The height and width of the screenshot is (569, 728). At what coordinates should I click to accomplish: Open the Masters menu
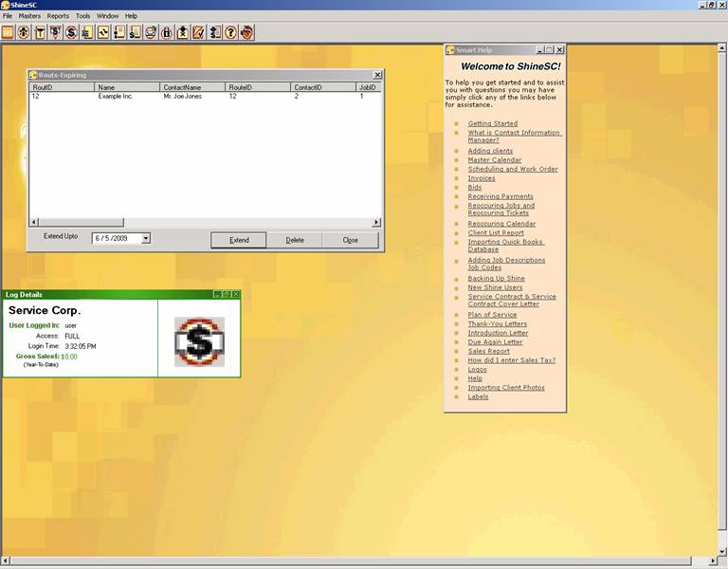pyautogui.click(x=29, y=16)
